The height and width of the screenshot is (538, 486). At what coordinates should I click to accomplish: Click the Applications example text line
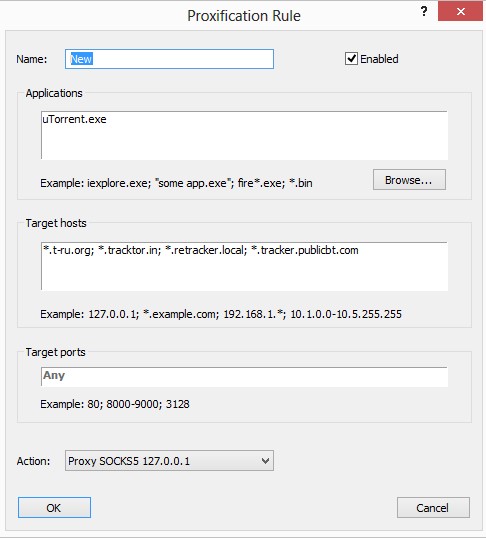pyautogui.click(x=176, y=183)
